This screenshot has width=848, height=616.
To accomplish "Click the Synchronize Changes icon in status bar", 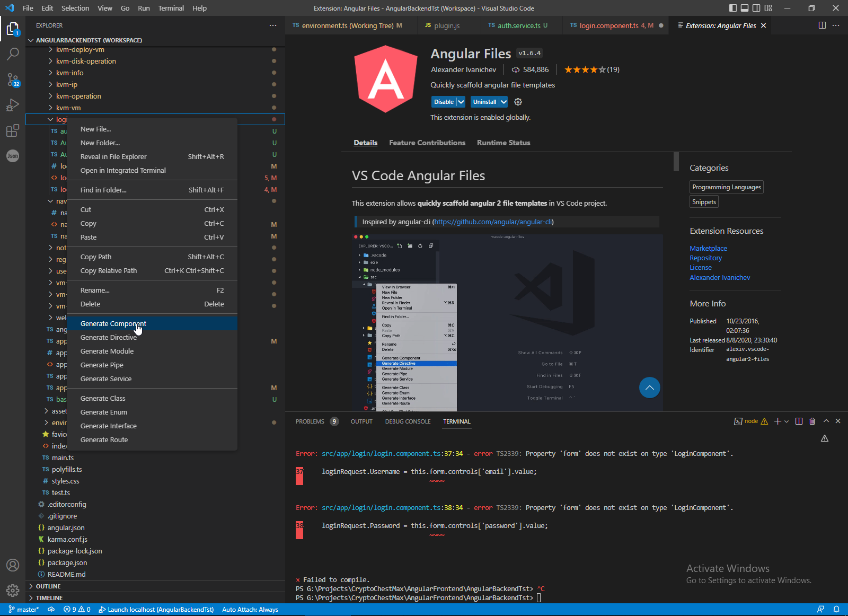I will pos(51,610).
